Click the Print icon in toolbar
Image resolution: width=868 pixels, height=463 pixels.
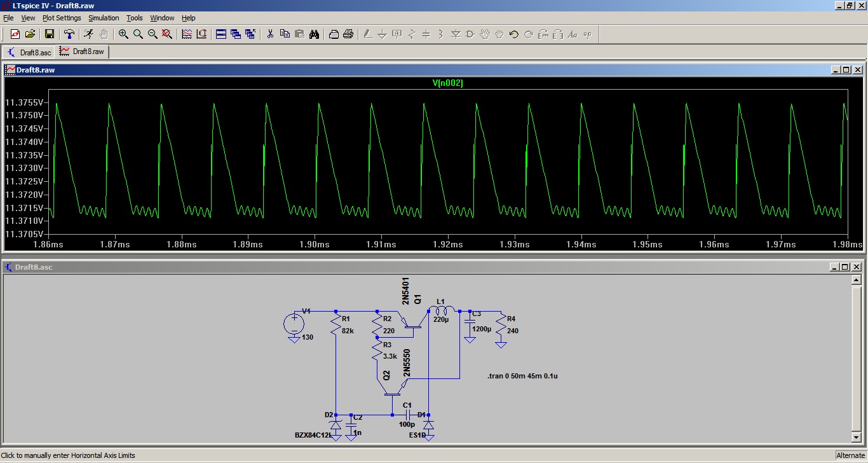point(348,34)
